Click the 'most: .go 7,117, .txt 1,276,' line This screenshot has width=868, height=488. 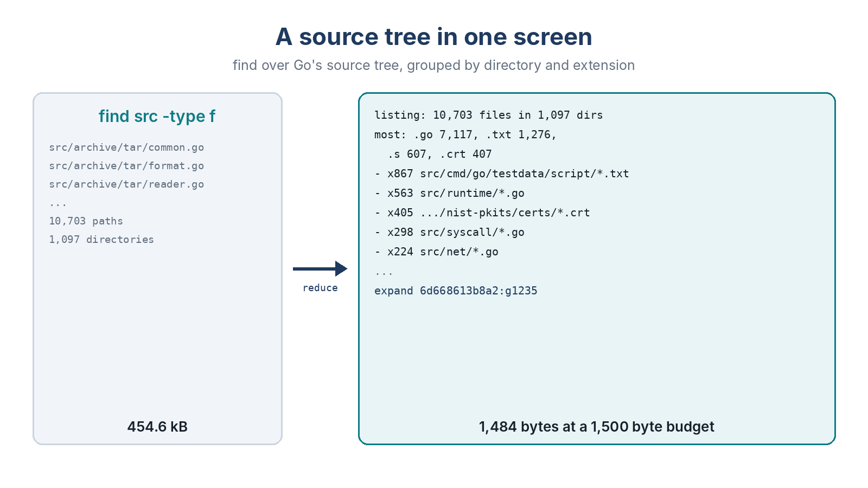pyautogui.click(x=465, y=134)
